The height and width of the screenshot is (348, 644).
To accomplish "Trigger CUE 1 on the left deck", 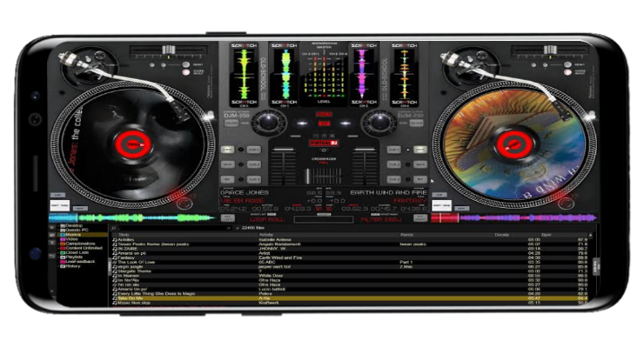I will pyautogui.click(x=254, y=150).
